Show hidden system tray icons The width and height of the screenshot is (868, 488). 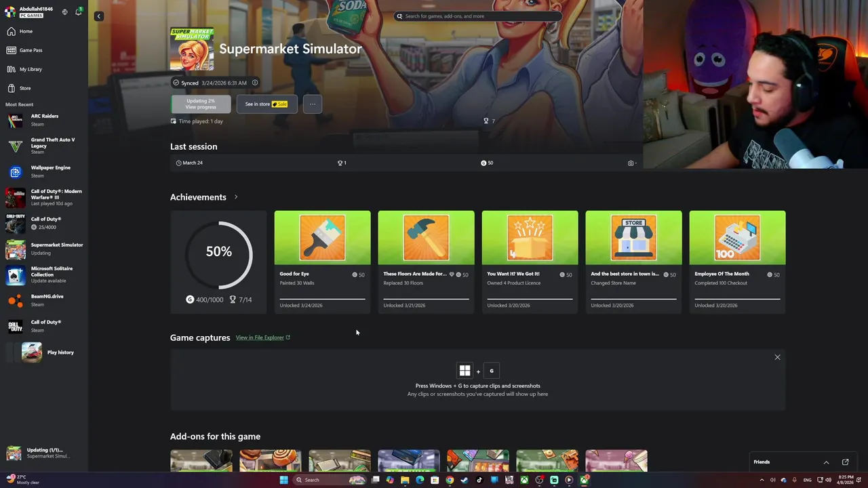pyautogui.click(x=762, y=480)
